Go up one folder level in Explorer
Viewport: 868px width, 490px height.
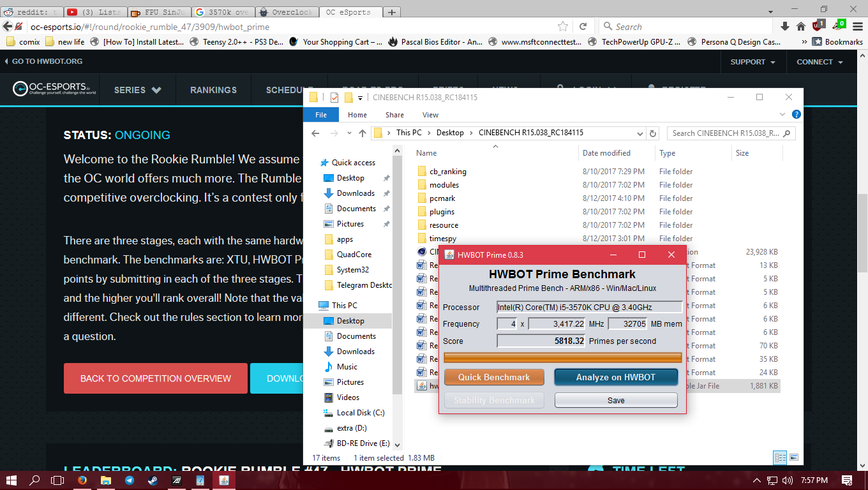(x=363, y=133)
